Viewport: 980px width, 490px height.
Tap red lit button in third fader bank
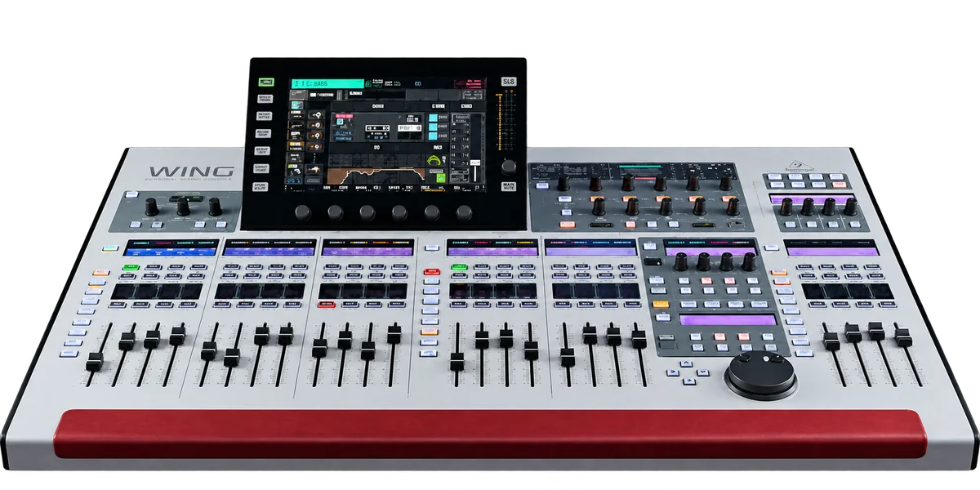(x=327, y=305)
